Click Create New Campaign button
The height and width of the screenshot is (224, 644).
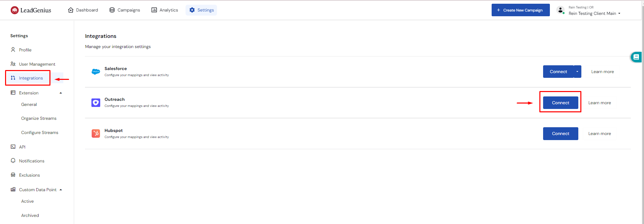521,10
